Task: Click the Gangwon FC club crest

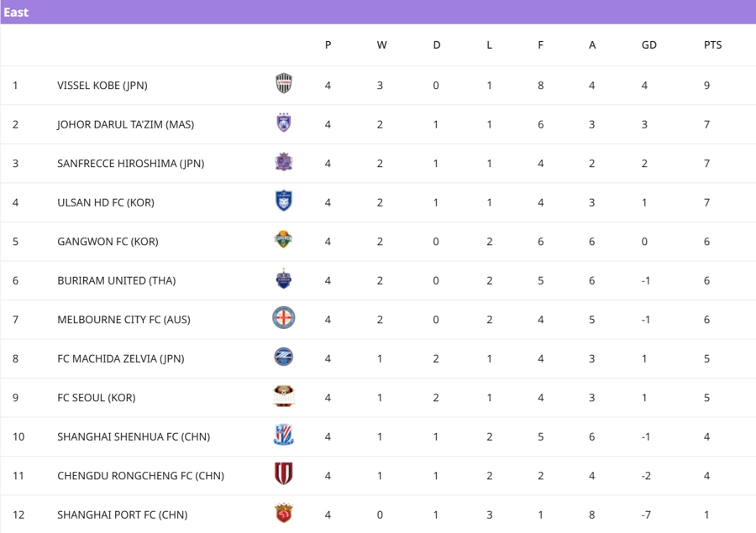Action: coord(284,240)
